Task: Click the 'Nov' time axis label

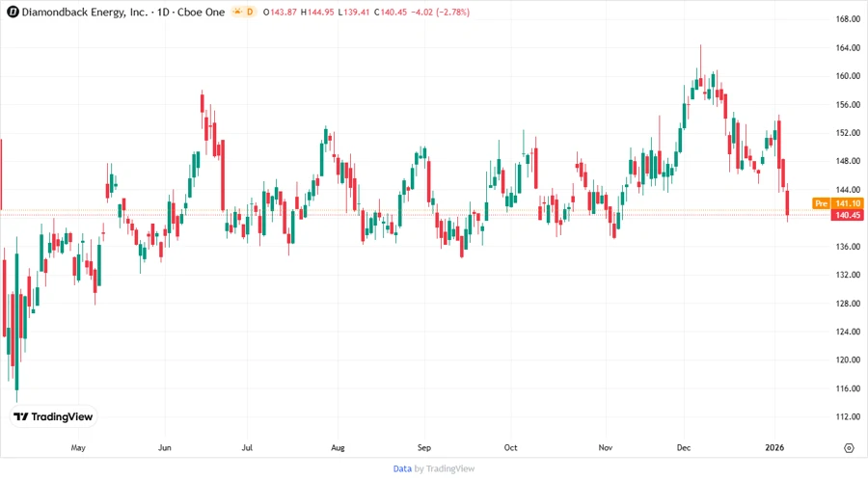Action: [x=605, y=447]
